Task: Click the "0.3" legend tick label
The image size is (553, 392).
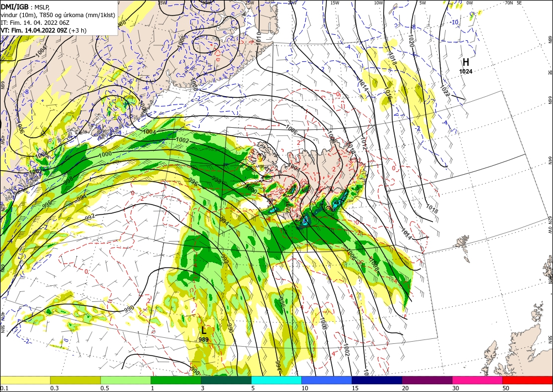Action: point(54,388)
